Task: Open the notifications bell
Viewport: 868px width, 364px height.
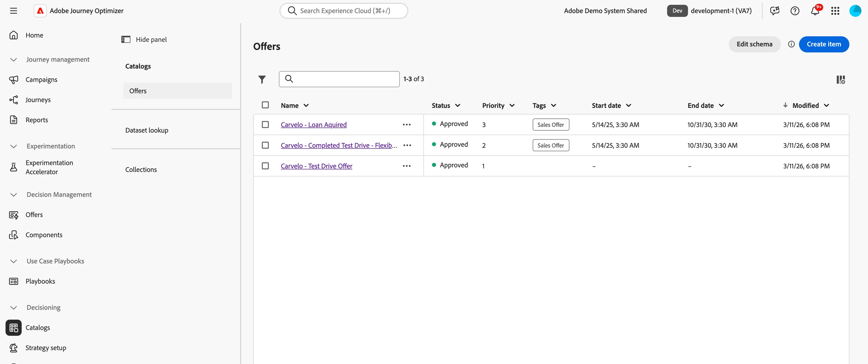Action: (815, 11)
